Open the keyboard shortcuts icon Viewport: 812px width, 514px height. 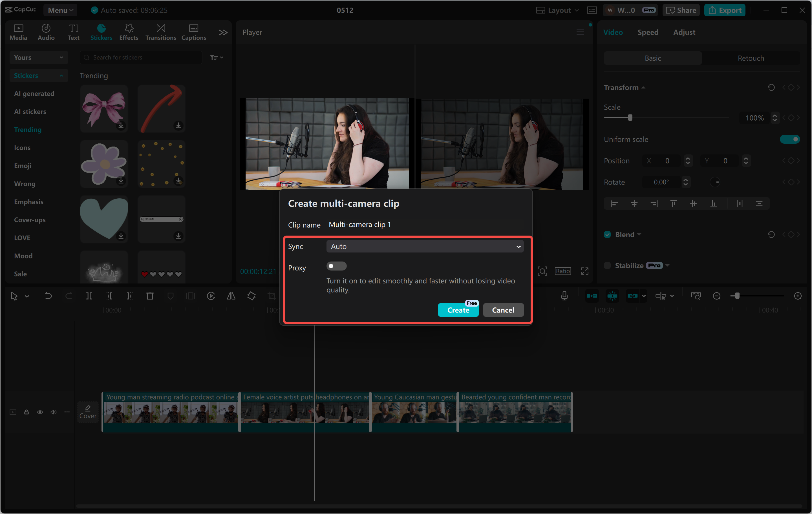[592, 10]
